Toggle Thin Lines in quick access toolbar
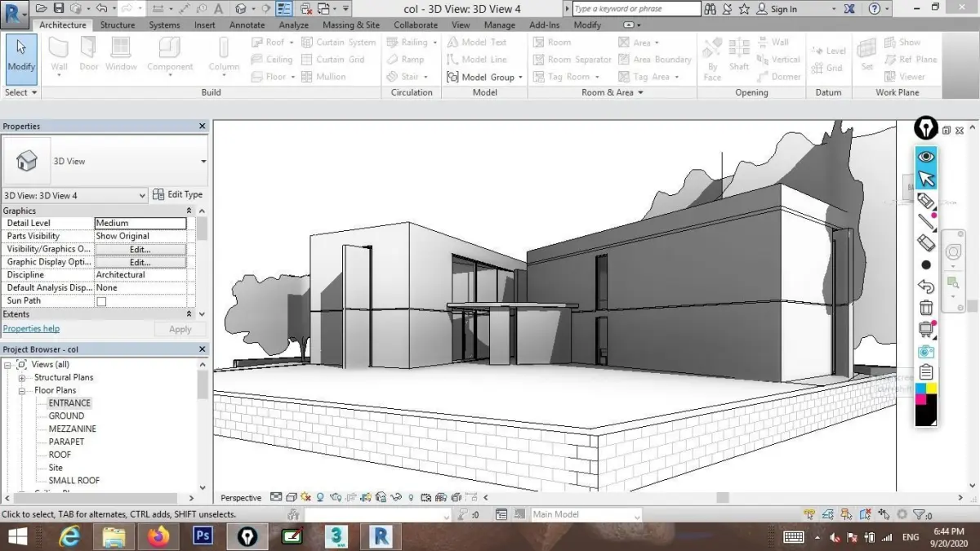The image size is (980, 551). 284,8
